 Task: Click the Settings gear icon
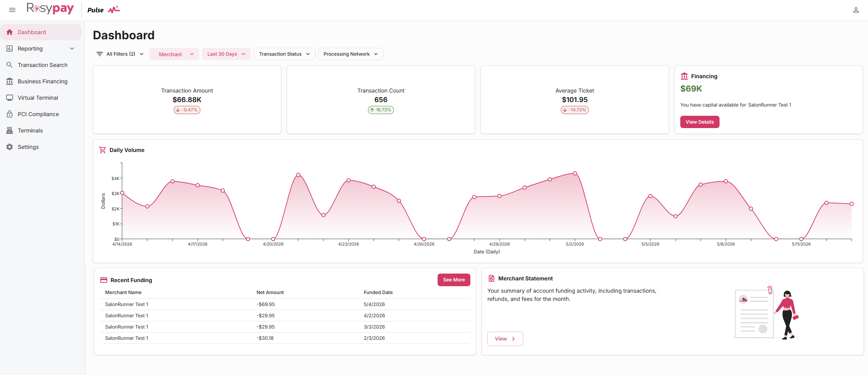(10, 147)
